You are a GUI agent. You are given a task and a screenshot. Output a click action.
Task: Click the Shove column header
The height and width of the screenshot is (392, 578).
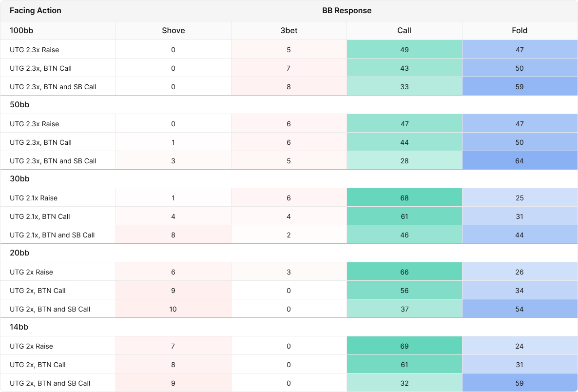173,30
